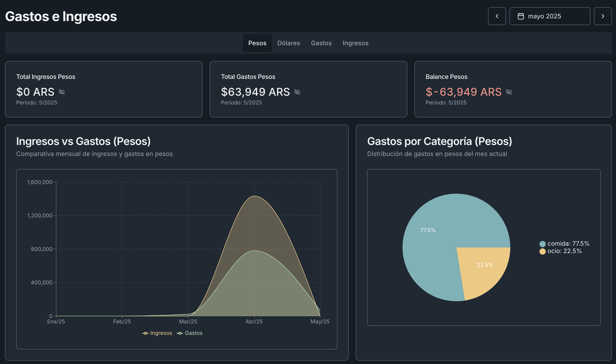Hide the Total Ingresos Pesos amount
Image resolution: width=616 pixels, height=364 pixels.
tap(62, 92)
